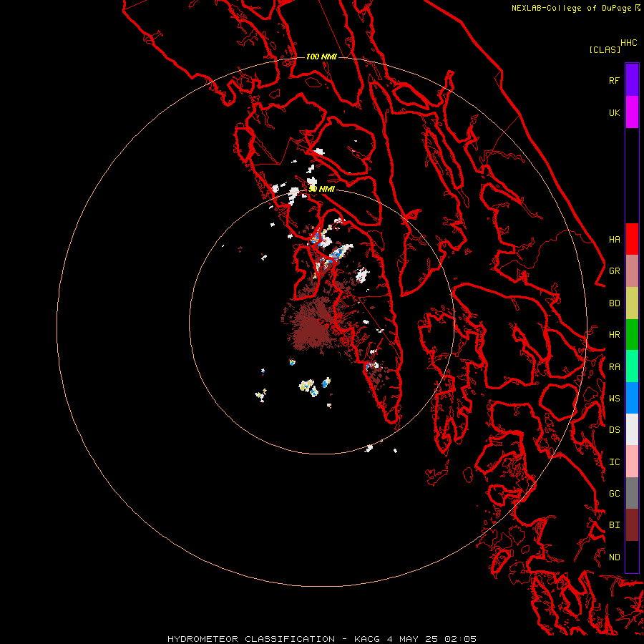Click the RA light-green legend swatch
644x644 pixels.
coord(632,366)
